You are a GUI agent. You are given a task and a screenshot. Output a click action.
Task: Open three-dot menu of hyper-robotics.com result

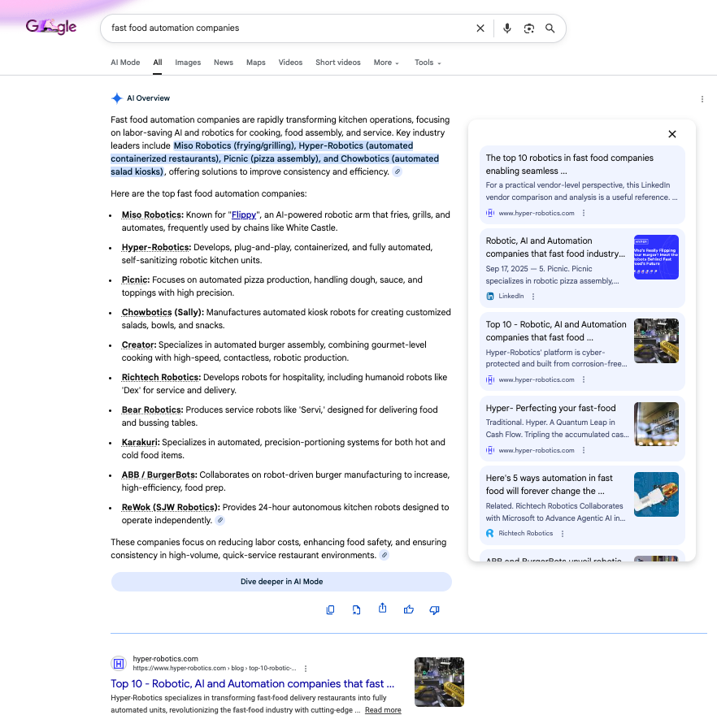click(306, 669)
